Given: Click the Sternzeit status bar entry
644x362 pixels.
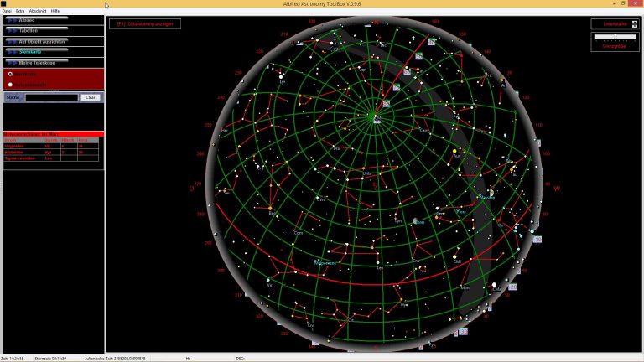Looking at the screenshot, I should tap(50, 359).
